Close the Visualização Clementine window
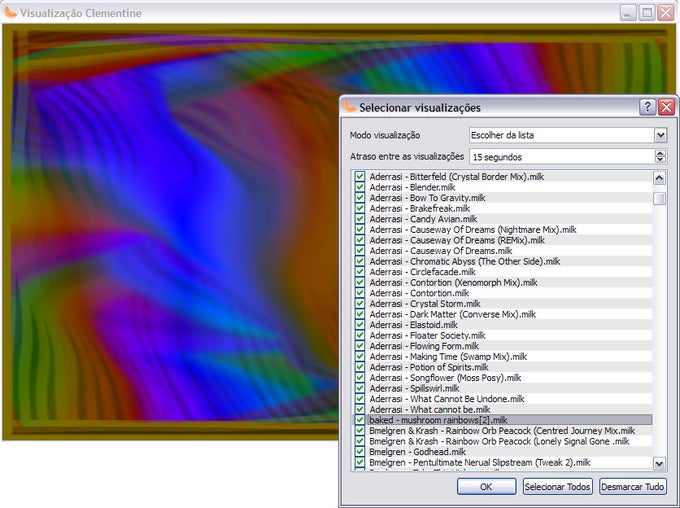 point(666,13)
